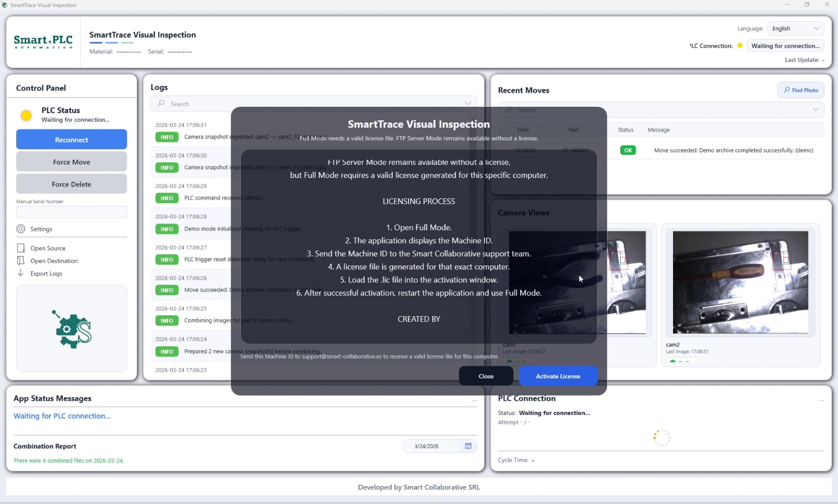Click the Activate License button
The width and height of the screenshot is (838, 504).
(558, 376)
